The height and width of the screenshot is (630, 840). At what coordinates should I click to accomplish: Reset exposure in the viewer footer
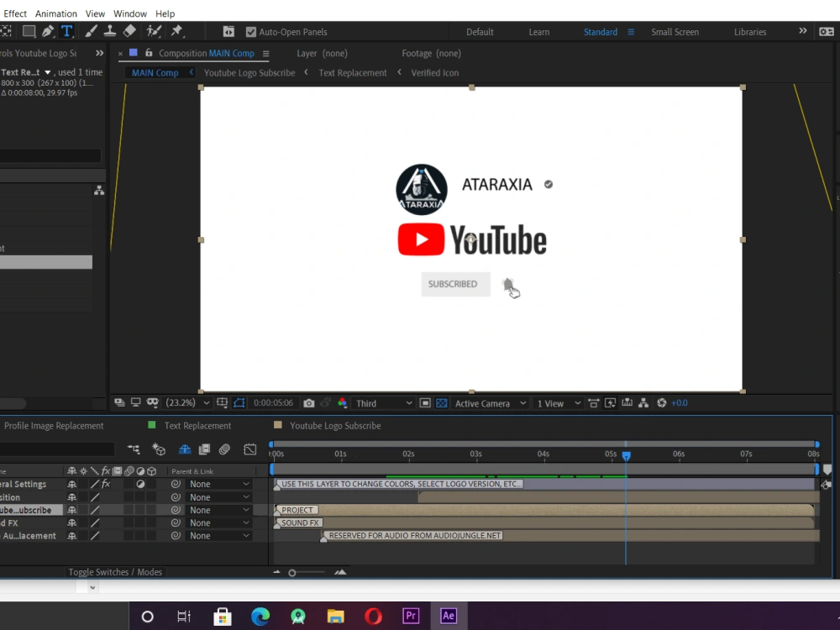pos(662,403)
